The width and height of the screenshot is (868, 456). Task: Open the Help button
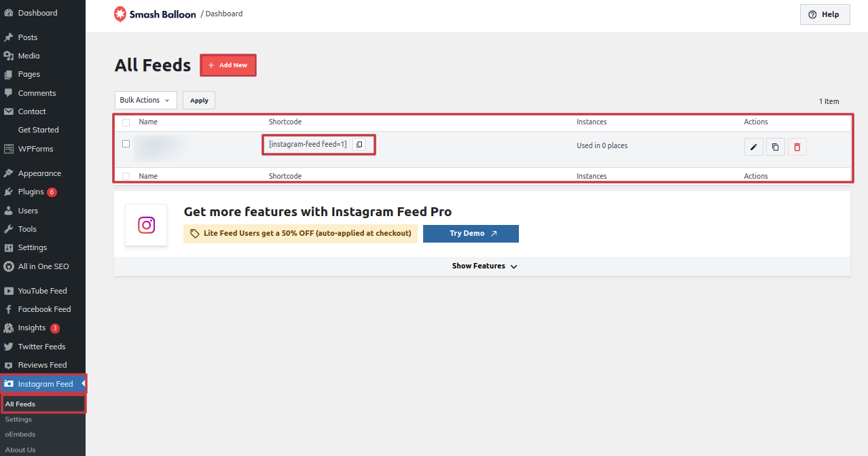click(x=825, y=14)
